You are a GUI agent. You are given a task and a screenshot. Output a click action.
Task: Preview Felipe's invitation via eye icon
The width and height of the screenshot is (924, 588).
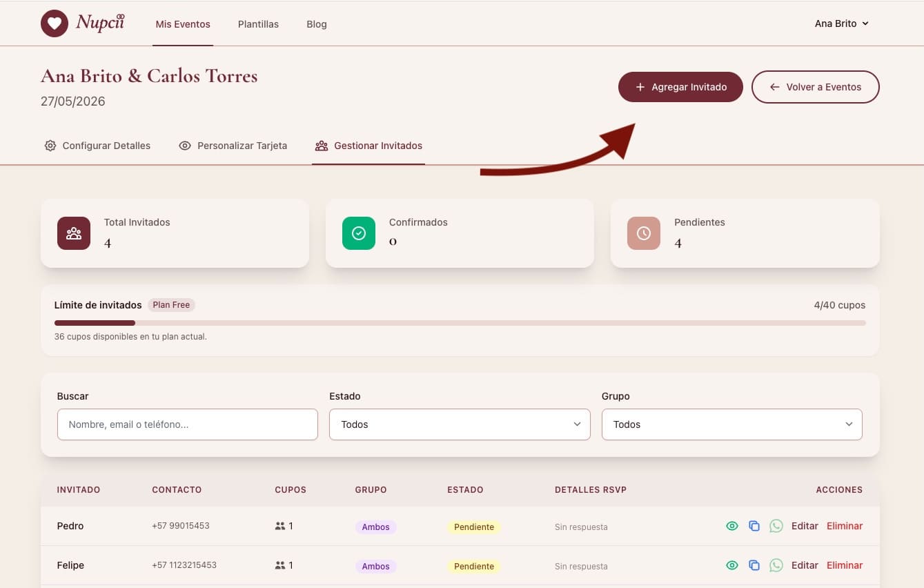coord(732,565)
